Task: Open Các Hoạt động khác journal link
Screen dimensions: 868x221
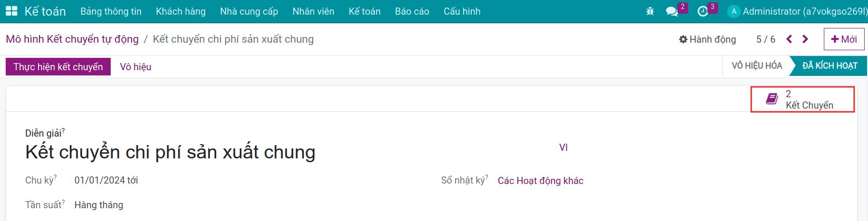Action: (541, 181)
